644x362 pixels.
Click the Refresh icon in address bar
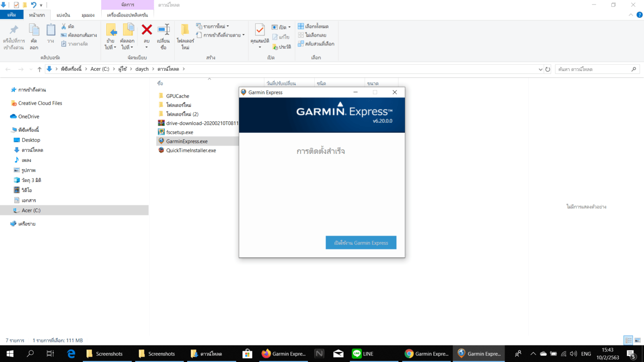tap(547, 69)
